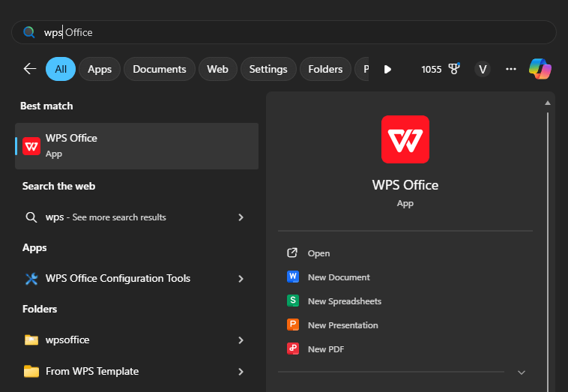The image size is (568, 392).
Task: Expand From WPS Template chevron
Action: (x=241, y=371)
